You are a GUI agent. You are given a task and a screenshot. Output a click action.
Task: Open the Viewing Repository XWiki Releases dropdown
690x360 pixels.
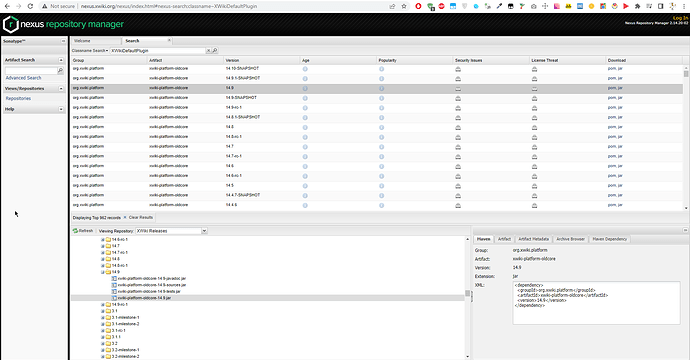pyautogui.click(x=204, y=231)
